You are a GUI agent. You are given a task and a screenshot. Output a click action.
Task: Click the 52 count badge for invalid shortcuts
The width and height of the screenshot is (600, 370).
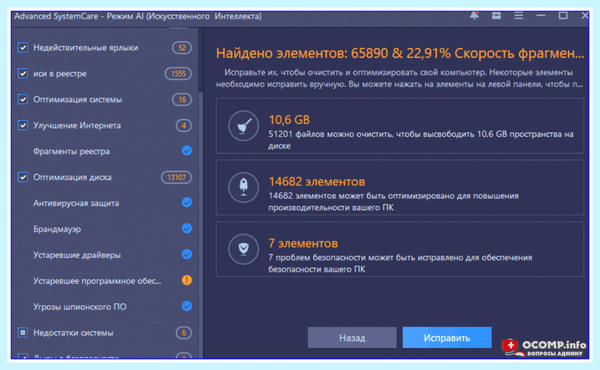[x=182, y=48]
